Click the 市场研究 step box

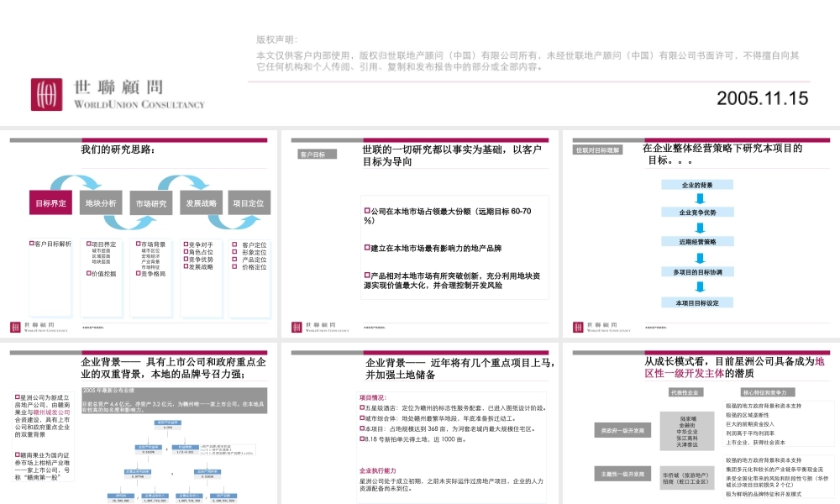(150, 202)
